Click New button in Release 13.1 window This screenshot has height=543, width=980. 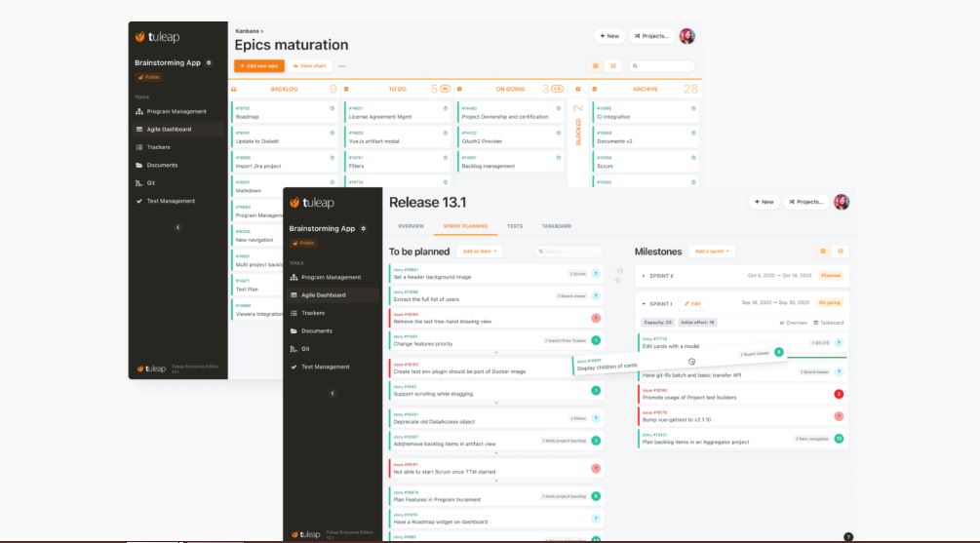click(x=764, y=202)
